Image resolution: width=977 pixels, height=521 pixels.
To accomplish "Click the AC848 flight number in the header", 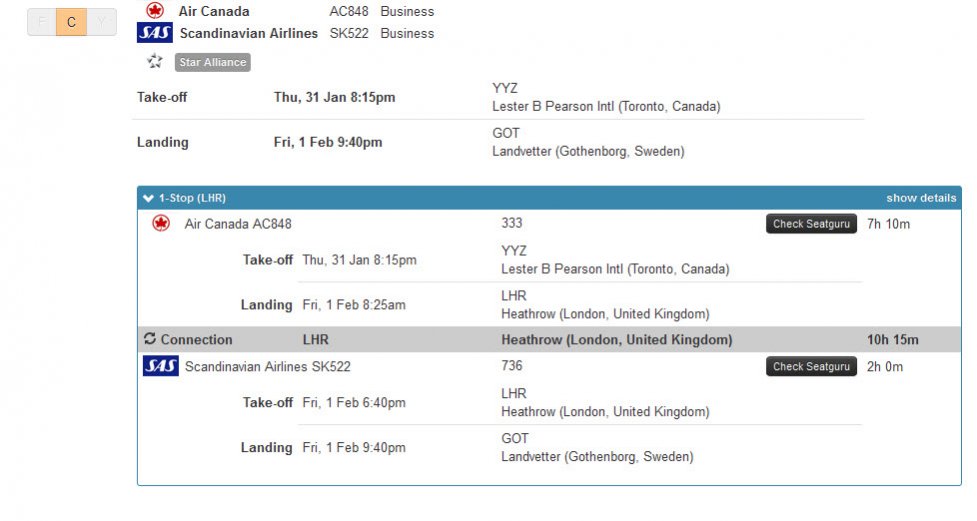I will click(x=349, y=12).
